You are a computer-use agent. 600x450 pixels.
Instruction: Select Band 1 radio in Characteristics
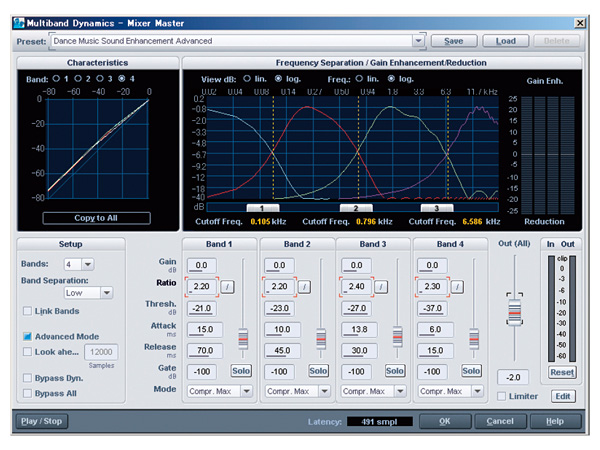click(56, 78)
